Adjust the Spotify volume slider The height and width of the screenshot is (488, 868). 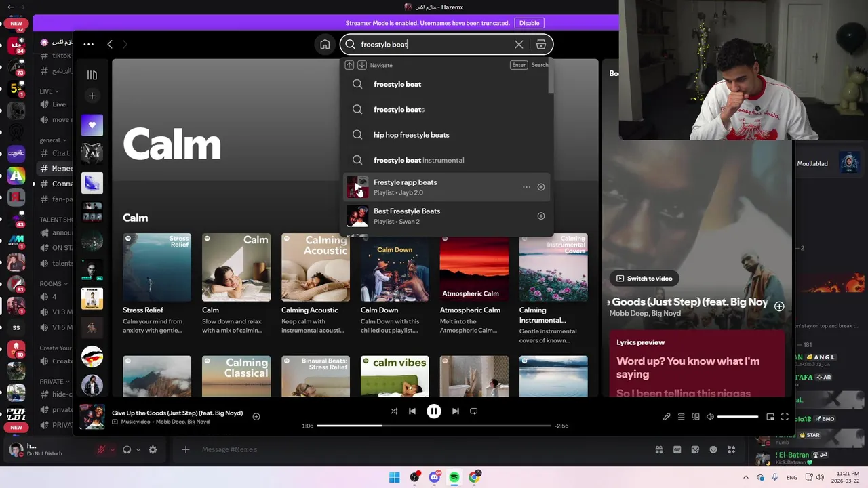(x=738, y=417)
